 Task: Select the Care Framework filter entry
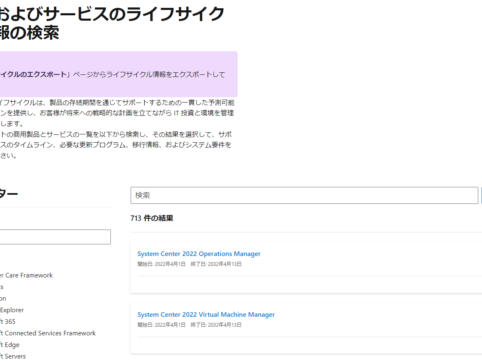pyautogui.click(x=26, y=275)
